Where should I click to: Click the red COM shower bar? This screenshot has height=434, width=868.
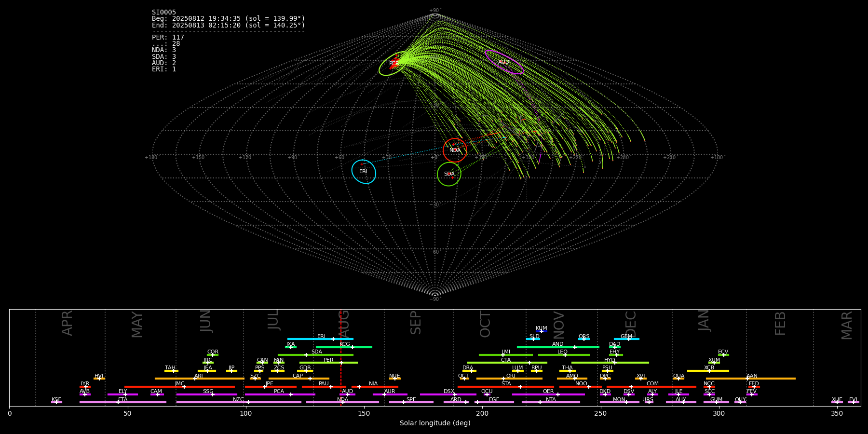[652, 386]
